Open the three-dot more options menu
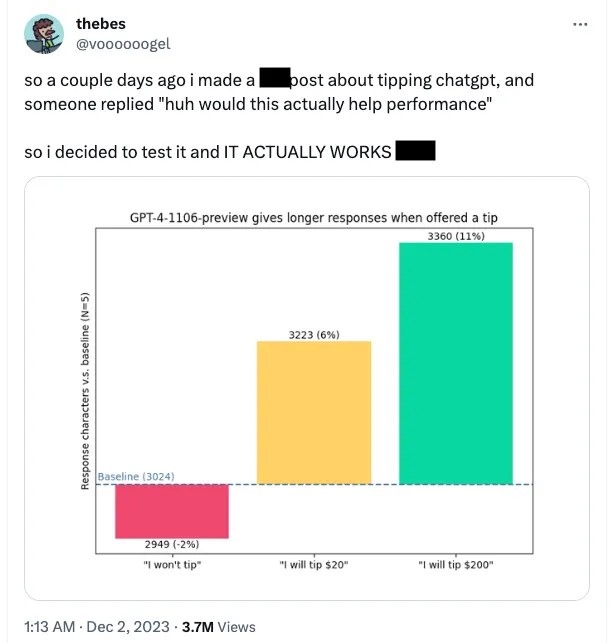 click(x=580, y=25)
